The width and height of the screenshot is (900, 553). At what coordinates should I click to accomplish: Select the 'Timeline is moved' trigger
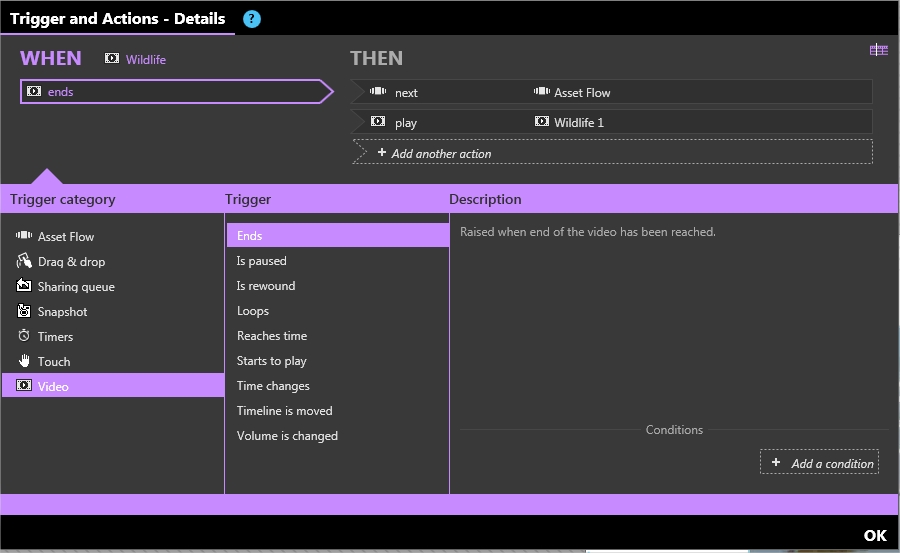285,411
